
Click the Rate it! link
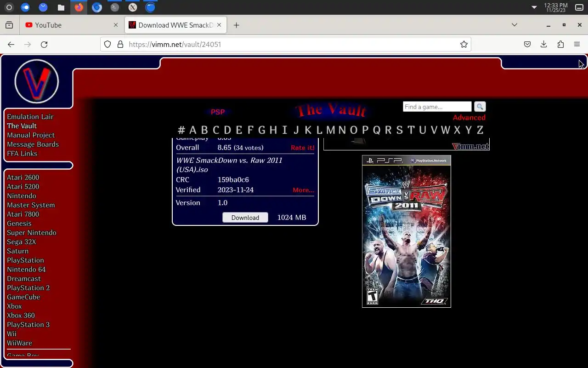(x=303, y=148)
